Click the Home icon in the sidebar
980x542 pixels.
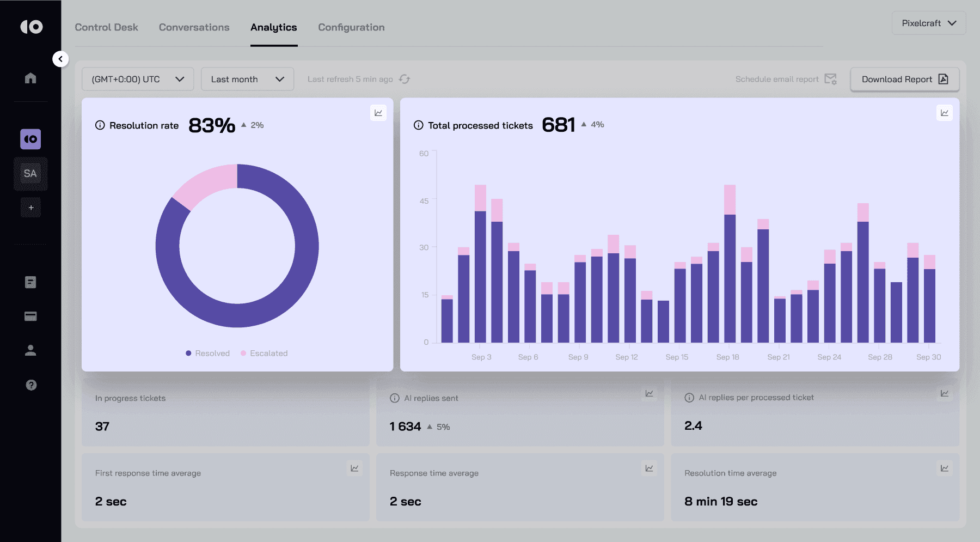pos(30,78)
